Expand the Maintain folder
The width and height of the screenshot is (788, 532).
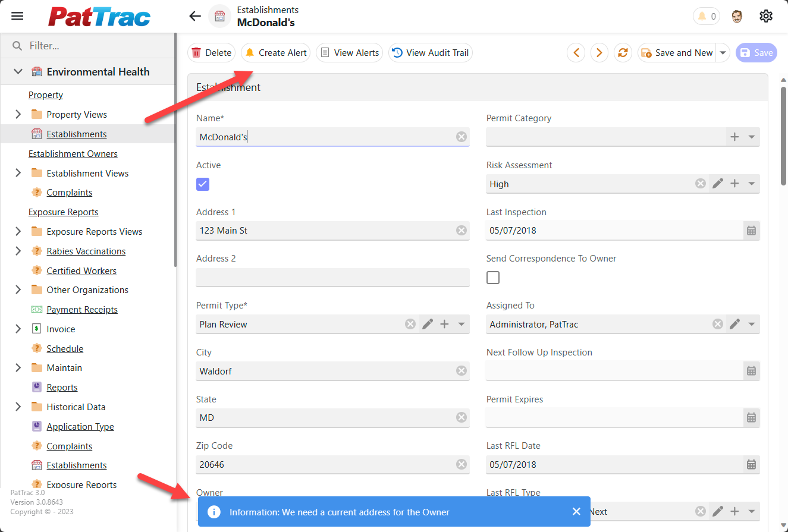tap(18, 367)
